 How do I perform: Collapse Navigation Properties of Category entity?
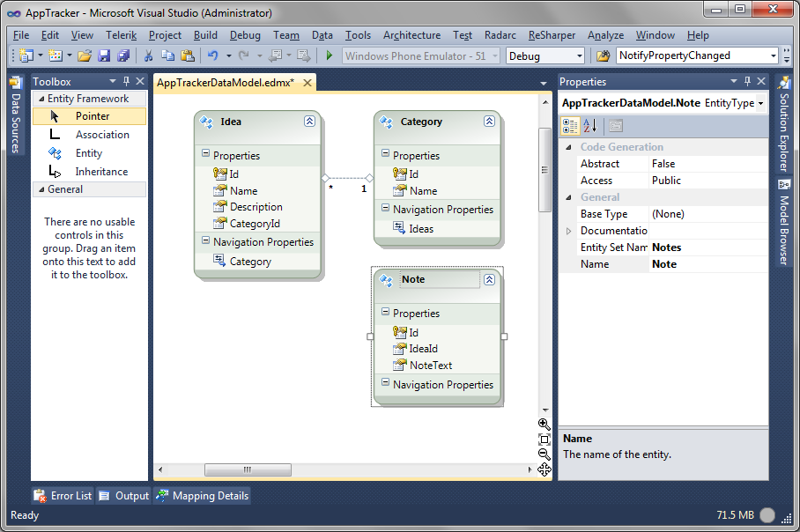point(385,207)
